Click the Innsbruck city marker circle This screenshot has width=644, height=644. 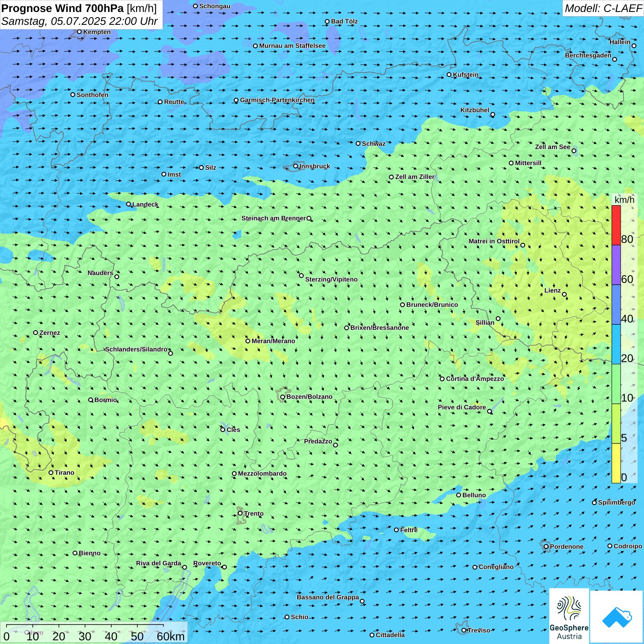coord(296,166)
